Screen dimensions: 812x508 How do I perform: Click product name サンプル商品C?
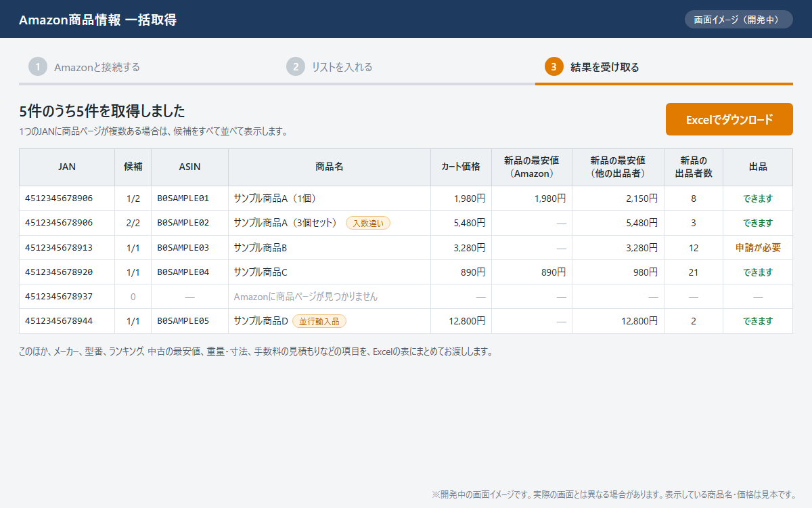261,272
